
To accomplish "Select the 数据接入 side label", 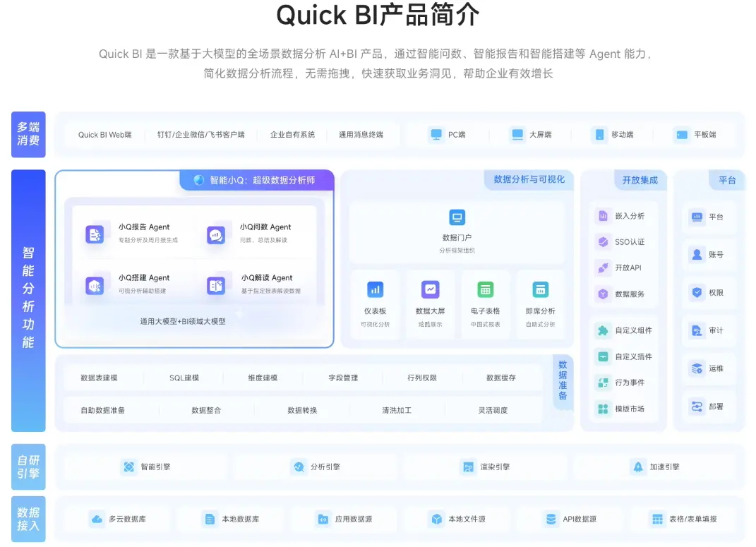I will point(28,519).
